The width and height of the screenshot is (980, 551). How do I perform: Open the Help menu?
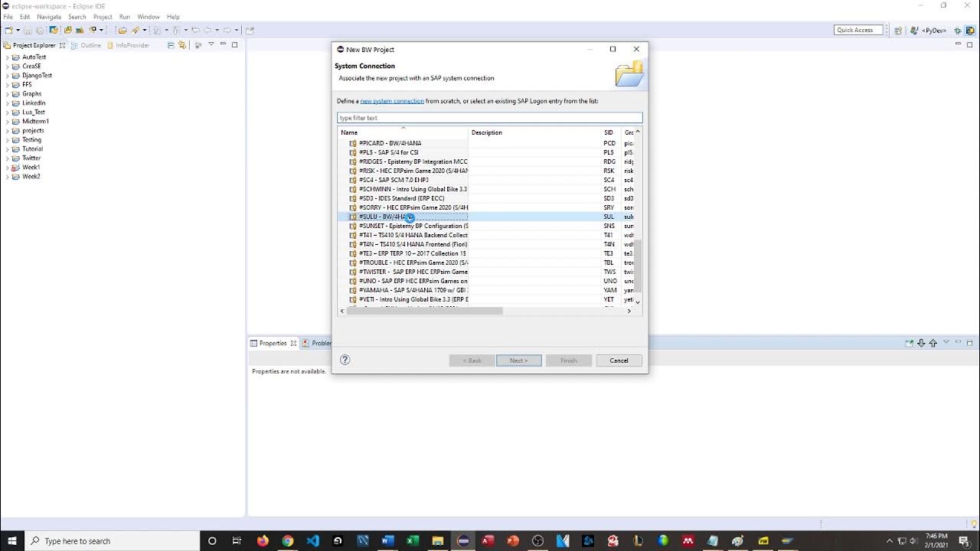(173, 17)
